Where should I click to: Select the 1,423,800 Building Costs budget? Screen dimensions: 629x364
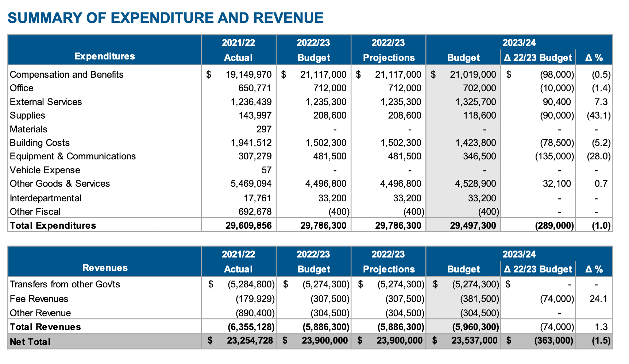476,143
